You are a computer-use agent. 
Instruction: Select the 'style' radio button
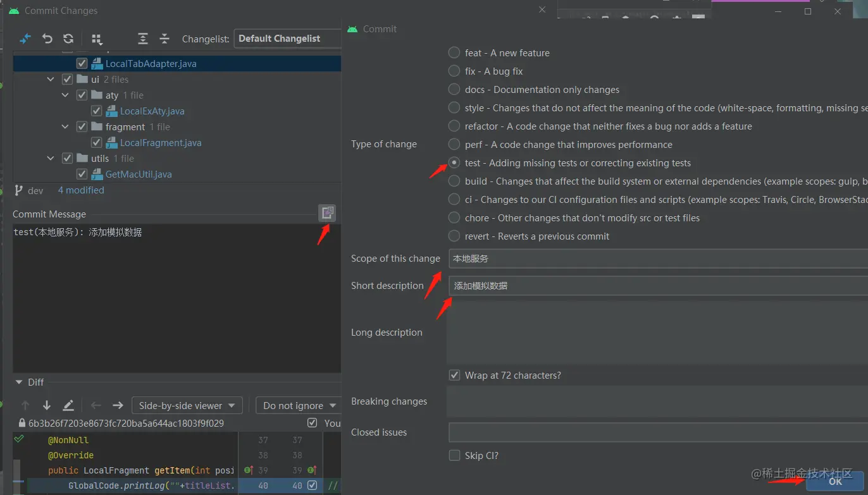(454, 107)
